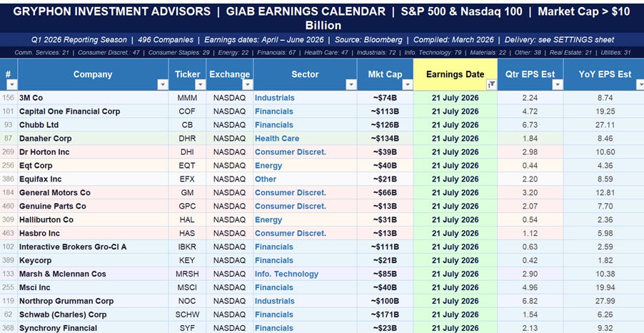
Task: Click the DHR ticker cell
Action: tap(187, 139)
